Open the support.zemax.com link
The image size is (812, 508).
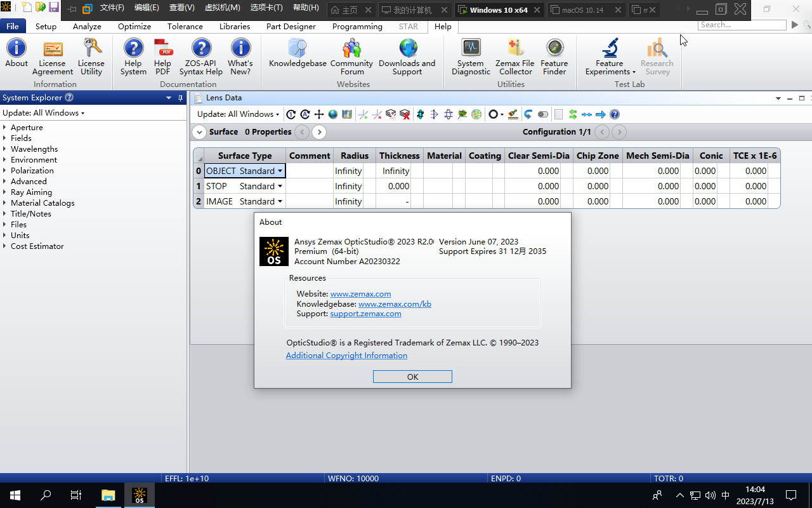point(365,314)
